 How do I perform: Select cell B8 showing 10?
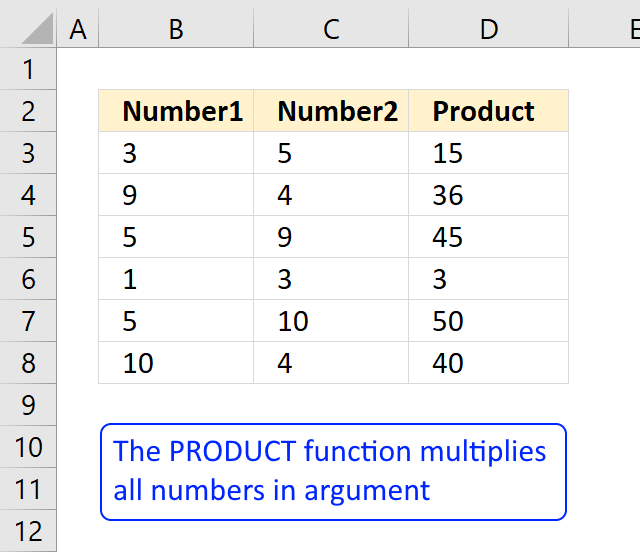point(176,363)
